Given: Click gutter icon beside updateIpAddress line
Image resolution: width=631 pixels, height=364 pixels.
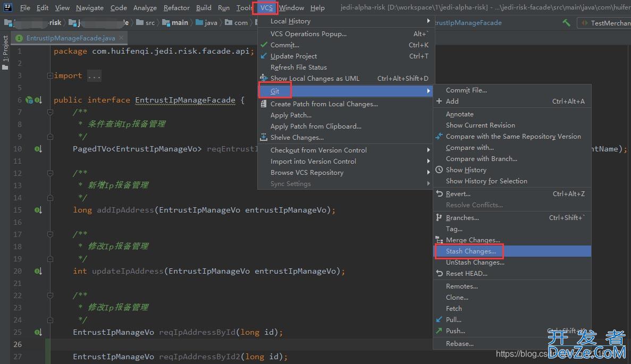Looking at the screenshot, I should 38,272.
